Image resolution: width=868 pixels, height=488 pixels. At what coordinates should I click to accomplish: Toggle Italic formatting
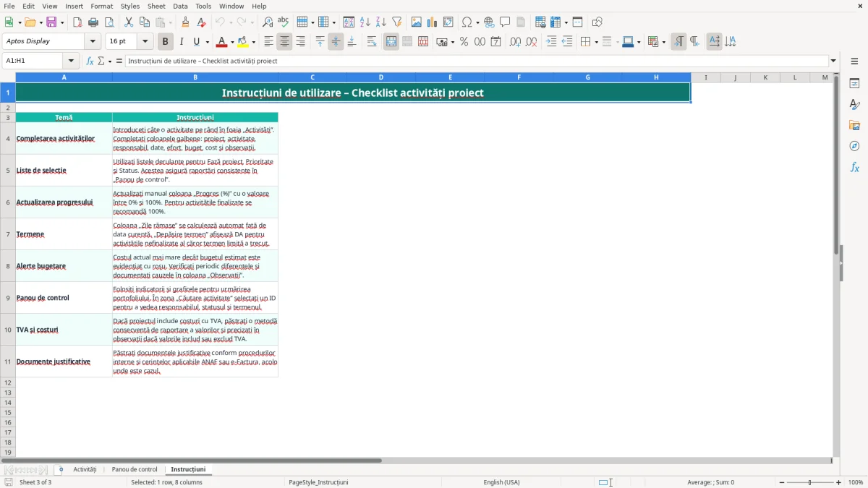[182, 42]
